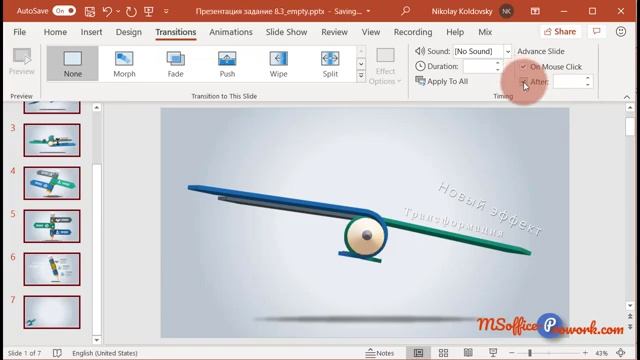The width and height of the screenshot is (640, 360).
Task: Click the Search magnifier icon
Action: coord(405,11)
